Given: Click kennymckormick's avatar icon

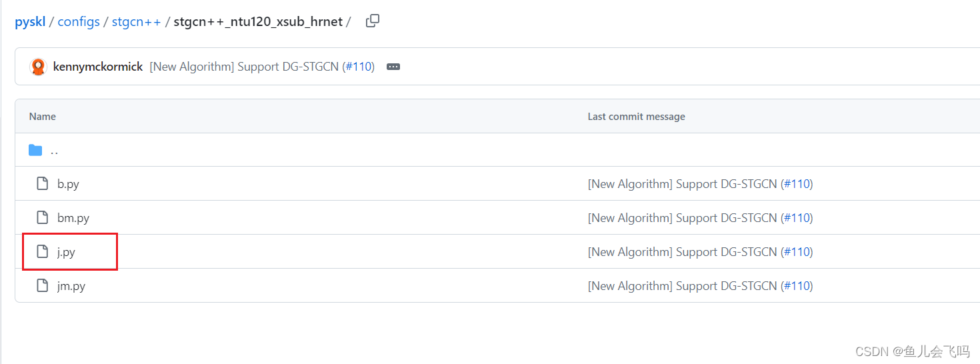Looking at the screenshot, I should pyautogui.click(x=39, y=67).
